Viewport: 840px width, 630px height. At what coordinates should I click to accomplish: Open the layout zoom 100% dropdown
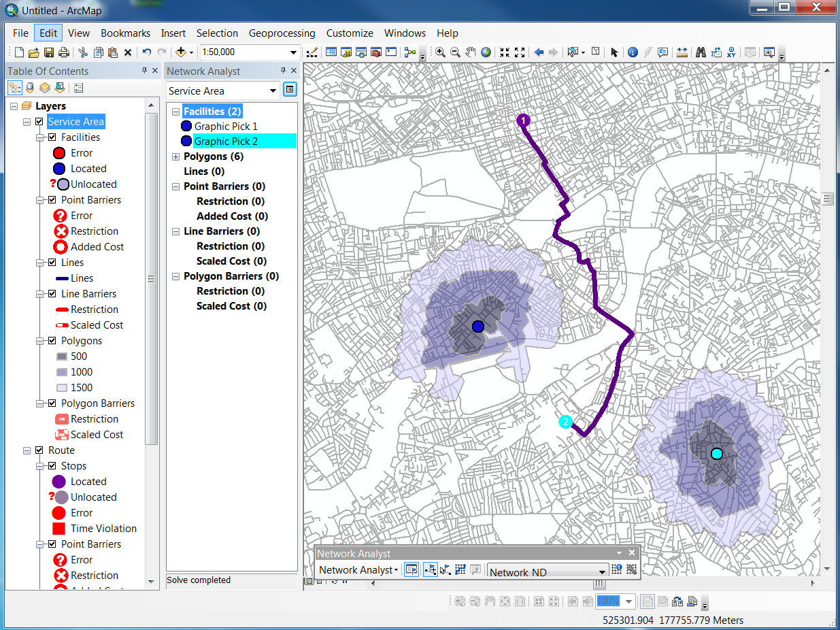tap(629, 601)
